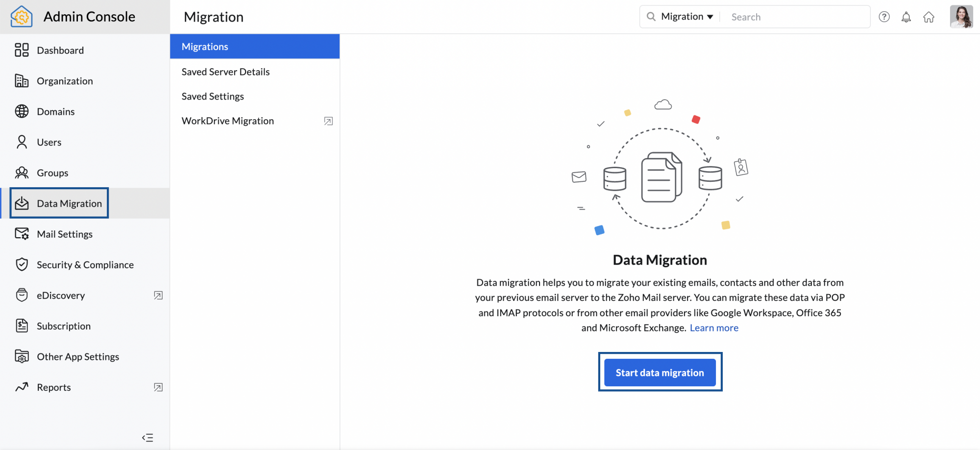Click the Other App Settings icon
This screenshot has height=450, width=980.
(x=22, y=356)
